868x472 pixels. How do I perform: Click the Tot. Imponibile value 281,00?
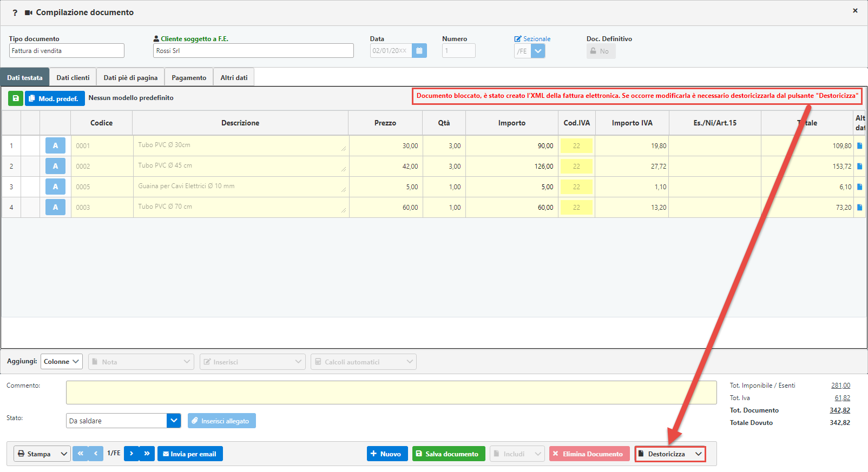tap(840, 385)
